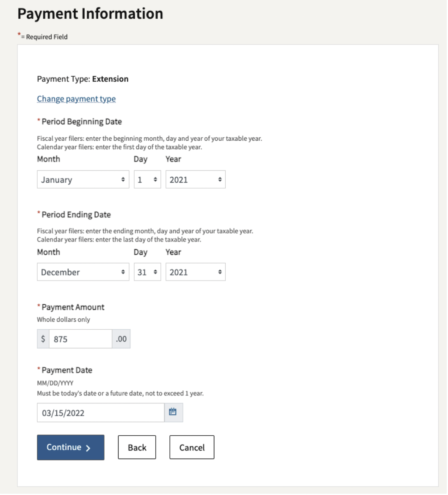Click the Cancel button
This screenshot has width=448, height=495.
[x=192, y=448]
